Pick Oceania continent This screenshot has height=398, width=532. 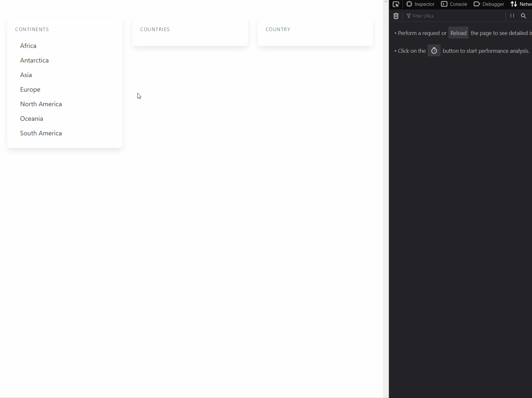31,119
